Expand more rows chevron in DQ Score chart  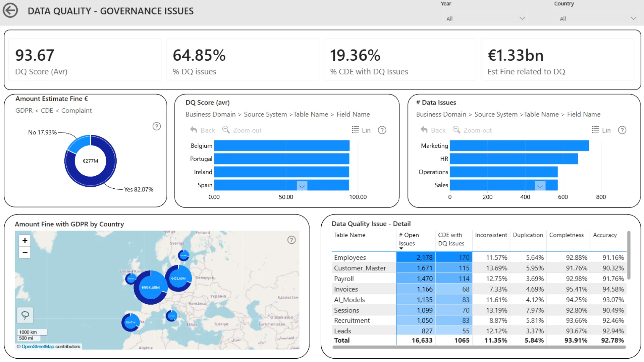tap(302, 186)
